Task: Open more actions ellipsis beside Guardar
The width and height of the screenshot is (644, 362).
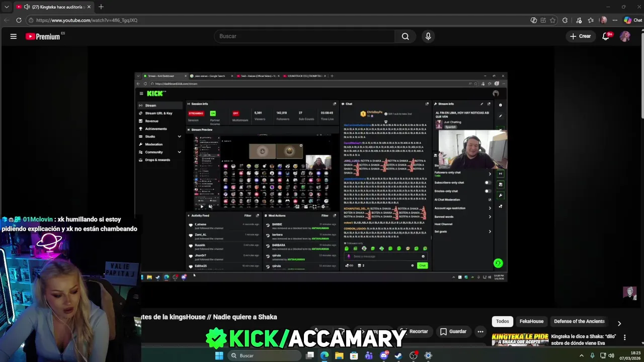Action: click(480, 331)
